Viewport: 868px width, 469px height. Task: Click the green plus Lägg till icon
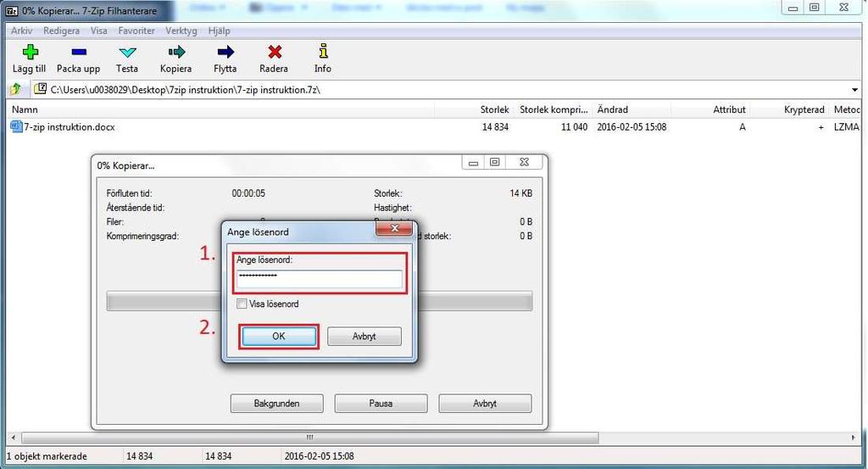coord(30,52)
